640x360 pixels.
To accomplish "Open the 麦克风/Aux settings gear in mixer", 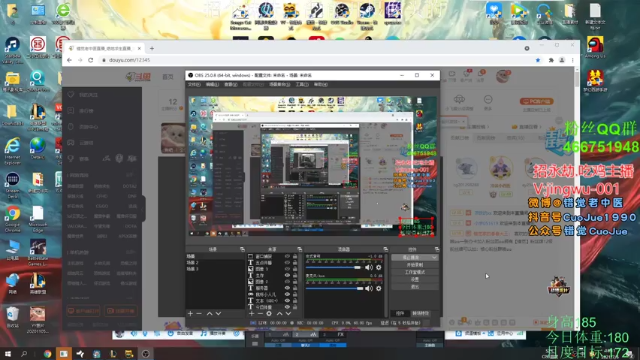I will [x=379, y=289].
